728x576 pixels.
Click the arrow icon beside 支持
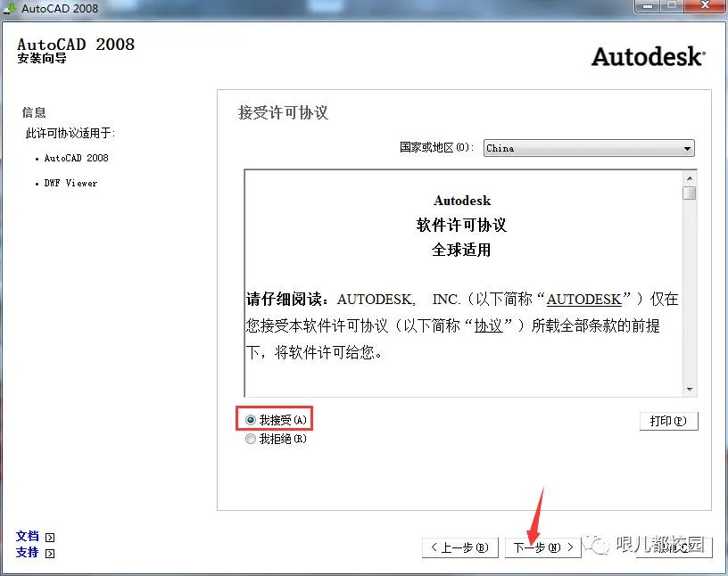click(x=50, y=553)
